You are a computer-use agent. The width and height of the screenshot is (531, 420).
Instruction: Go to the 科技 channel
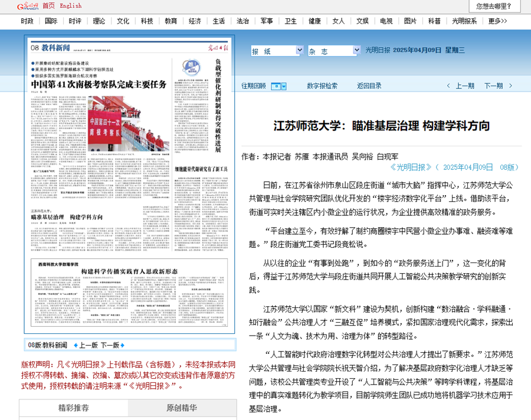[147, 21]
